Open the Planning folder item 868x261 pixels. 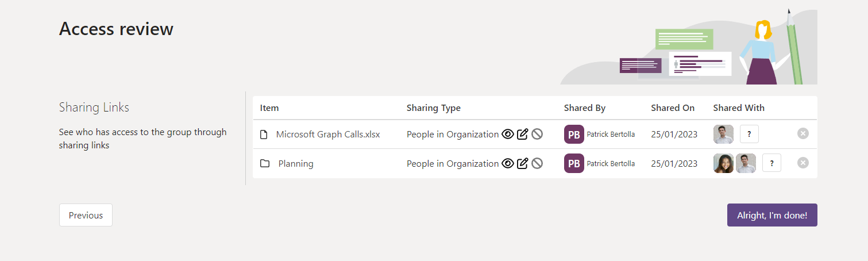pos(296,163)
